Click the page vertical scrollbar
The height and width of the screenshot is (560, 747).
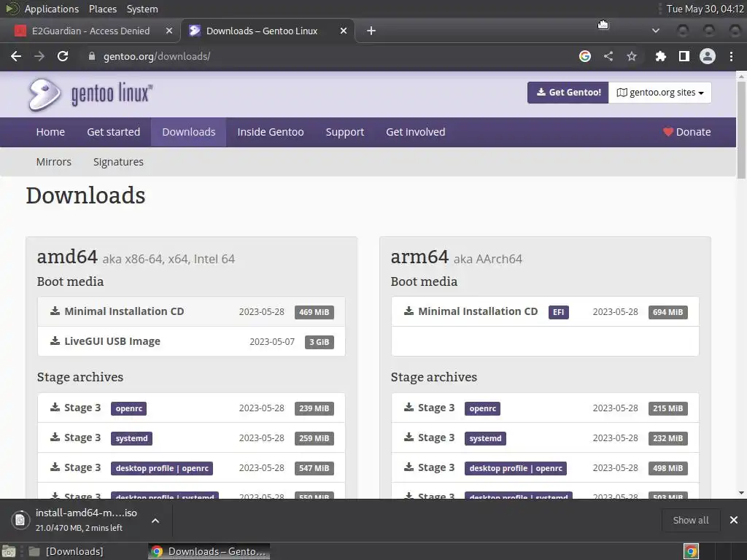coord(741,130)
